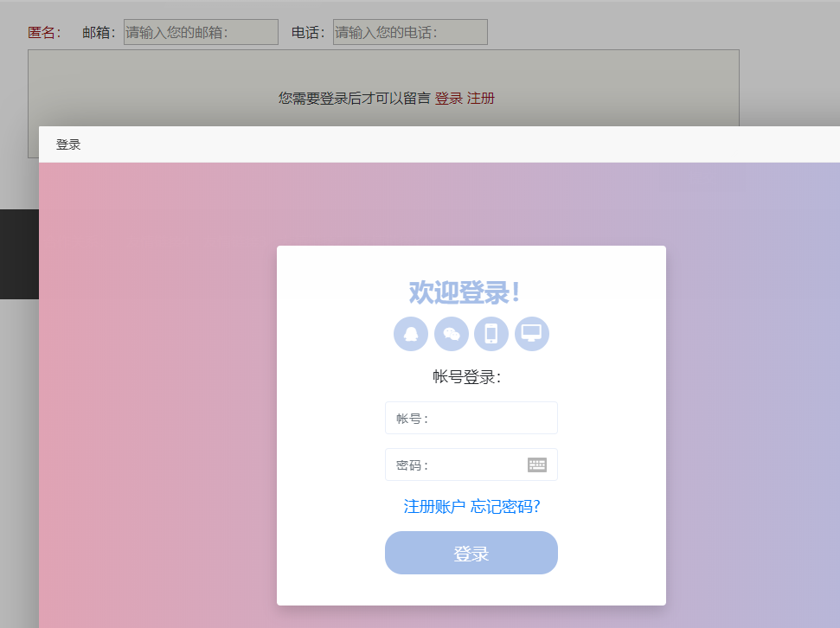Open red 登录 link in comment notice

(x=448, y=99)
